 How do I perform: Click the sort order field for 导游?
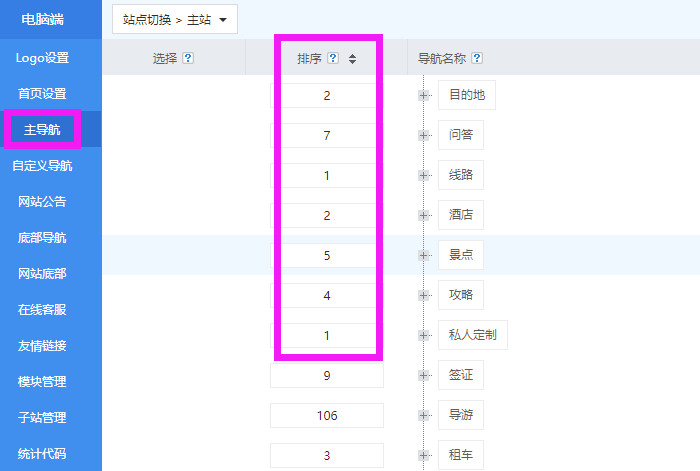327,415
